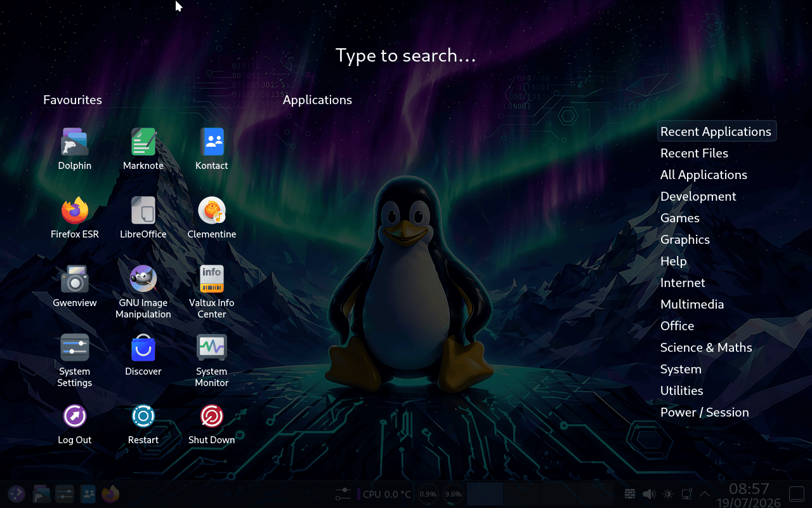Click the panel sliders configuration icon

click(343, 493)
